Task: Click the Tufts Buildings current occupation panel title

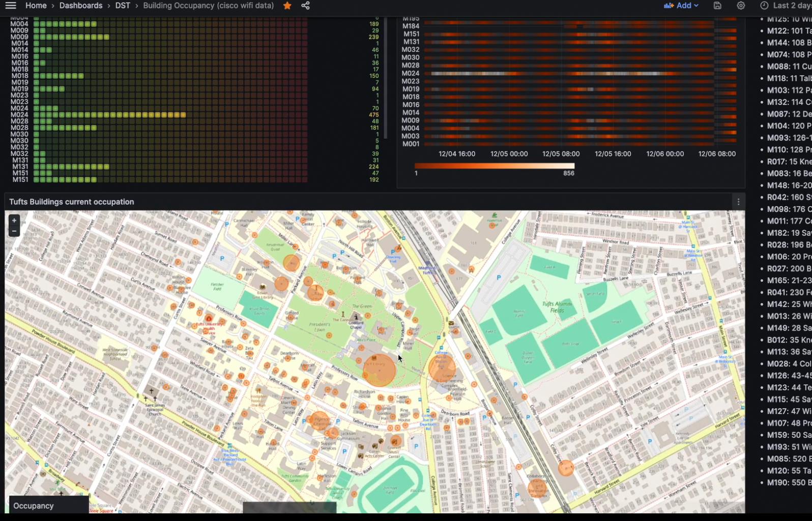Action: (72, 202)
